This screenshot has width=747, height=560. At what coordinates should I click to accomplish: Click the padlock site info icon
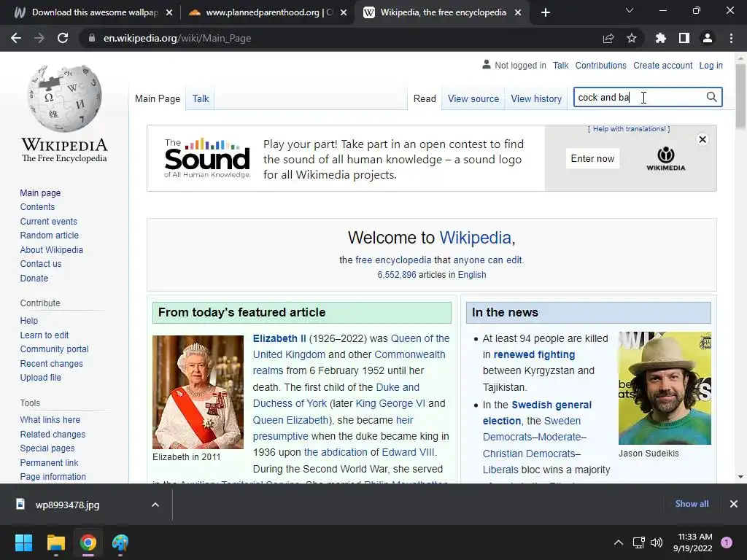(x=92, y=38)
